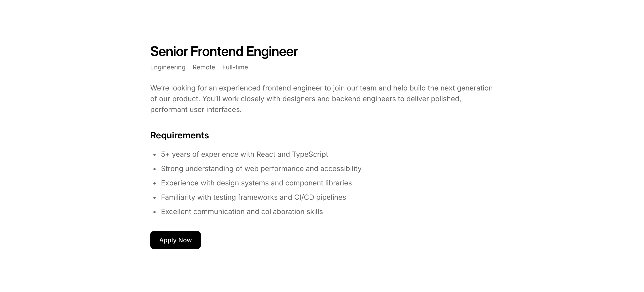Image resolution: width=644 pixels, height=292 pixels.
Task: Click the description line starting "of our product"
Action: [305, 99]
